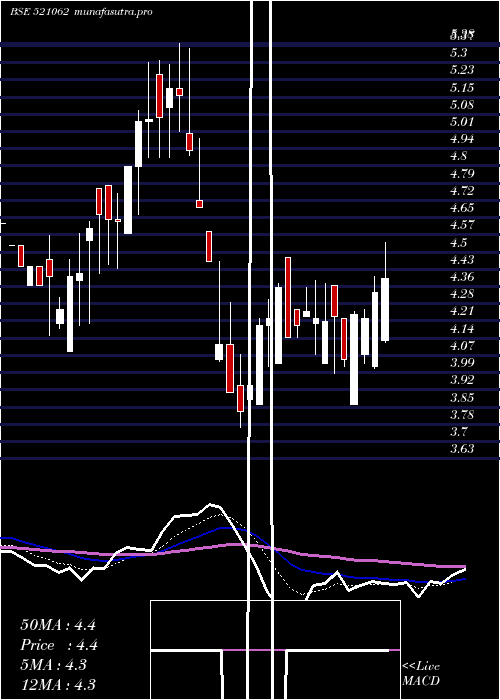Select the 4.28 price level label
500x700 pixels.
(462, 294)
